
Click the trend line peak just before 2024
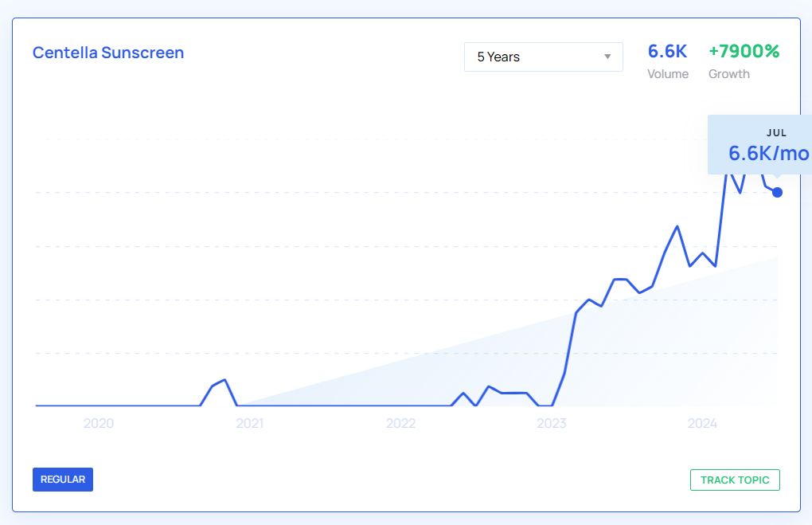coord(677,226)
